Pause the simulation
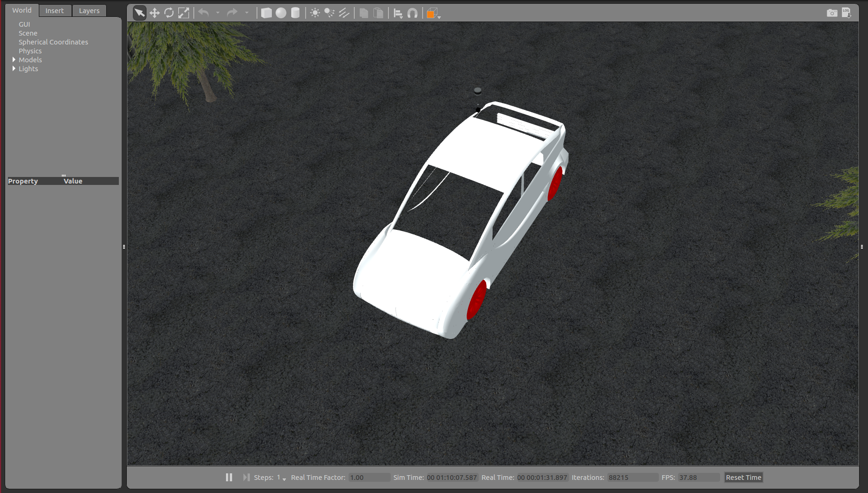The image size is (868, 493). (229, 477)
